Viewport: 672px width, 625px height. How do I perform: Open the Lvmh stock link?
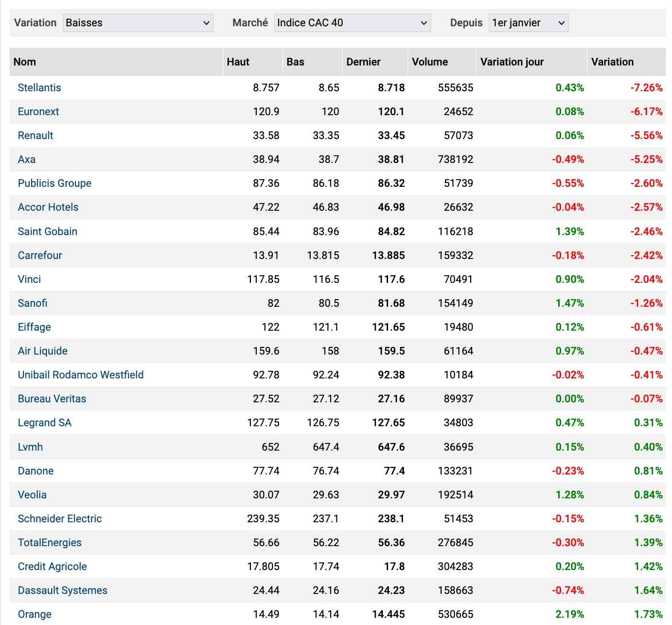pyautogui.click(x=30, y=447)
